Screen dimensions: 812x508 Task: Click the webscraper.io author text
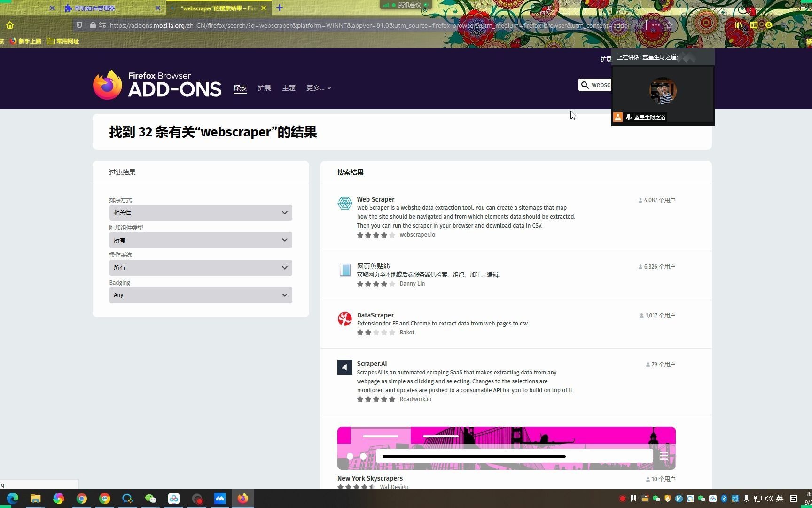point(417,235)
